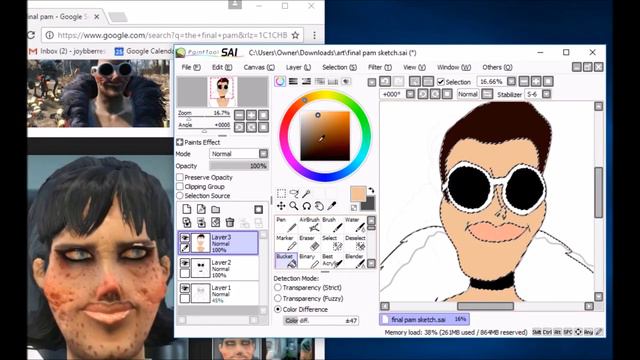Choose Transparency (Fuzzy) detection mode
Image resolution: width=640 pixels, height=360 pixels.
click(278, 298)
